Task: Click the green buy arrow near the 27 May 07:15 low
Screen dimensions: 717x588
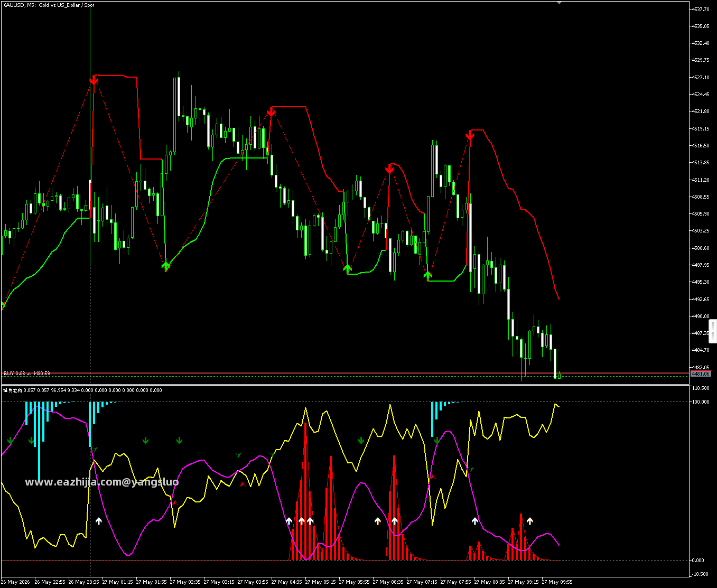Action: point(428,275)
